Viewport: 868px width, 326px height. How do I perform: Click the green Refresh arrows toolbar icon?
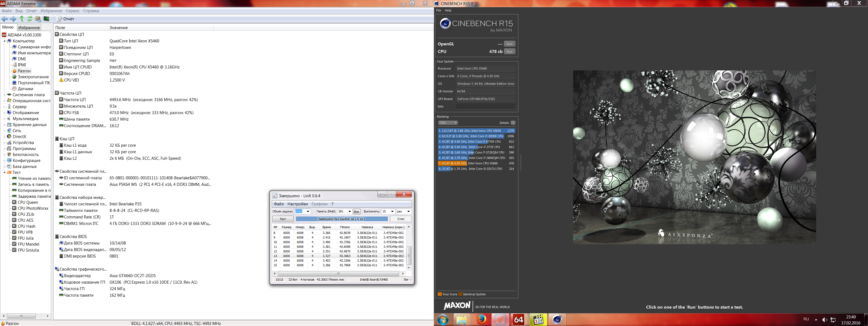tap(30, 19)
